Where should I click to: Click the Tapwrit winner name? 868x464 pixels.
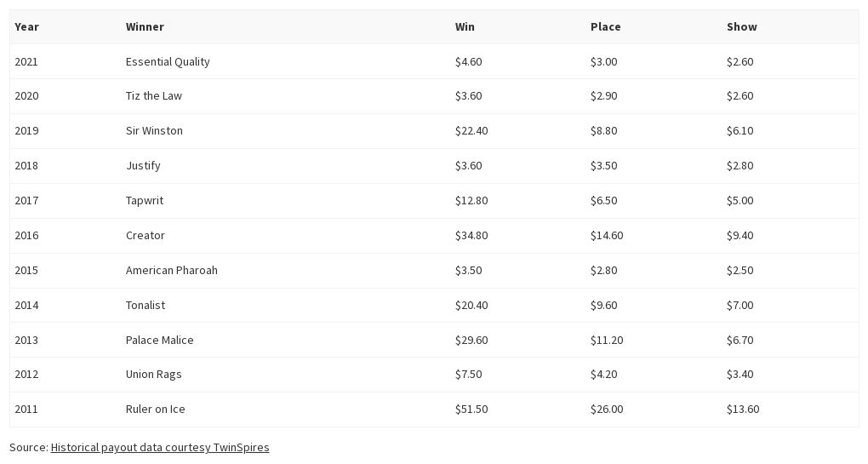pyautogui.click(x=145, y=200)
